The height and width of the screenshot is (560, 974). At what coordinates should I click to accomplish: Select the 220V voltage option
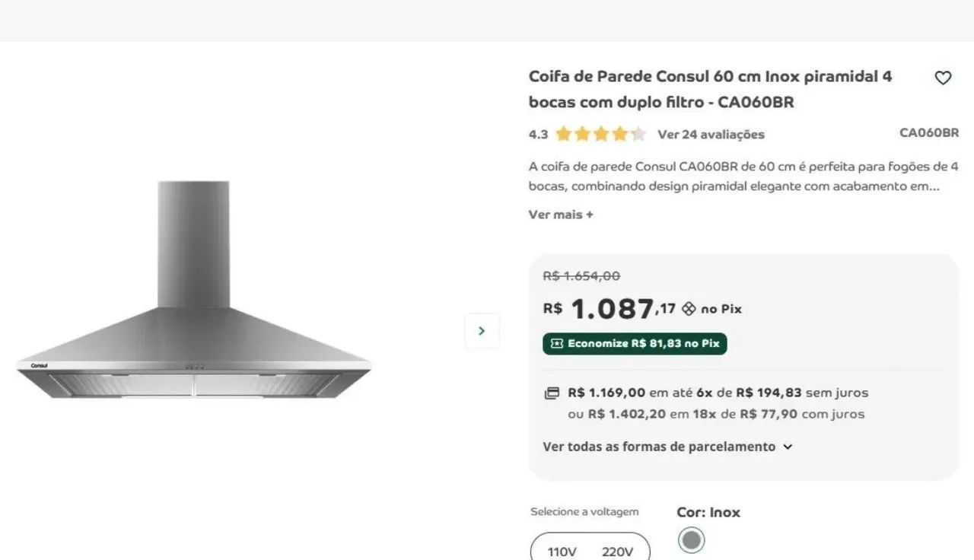(617, 552)
